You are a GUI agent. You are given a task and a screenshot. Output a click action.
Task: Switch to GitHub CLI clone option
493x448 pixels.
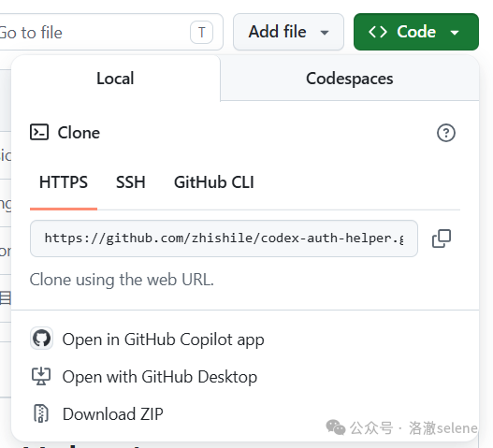click(214, 182)
